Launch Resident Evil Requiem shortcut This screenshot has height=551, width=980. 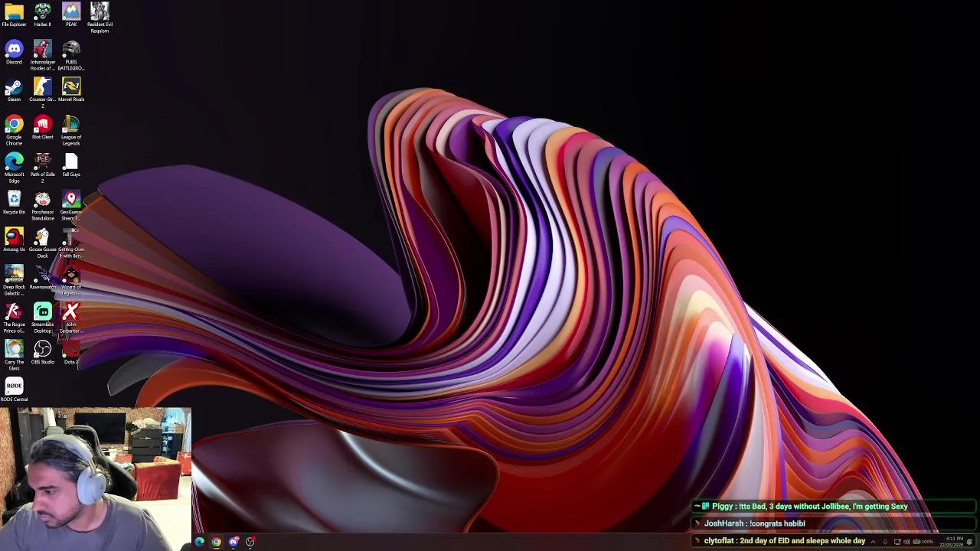[x=100, y=17]
